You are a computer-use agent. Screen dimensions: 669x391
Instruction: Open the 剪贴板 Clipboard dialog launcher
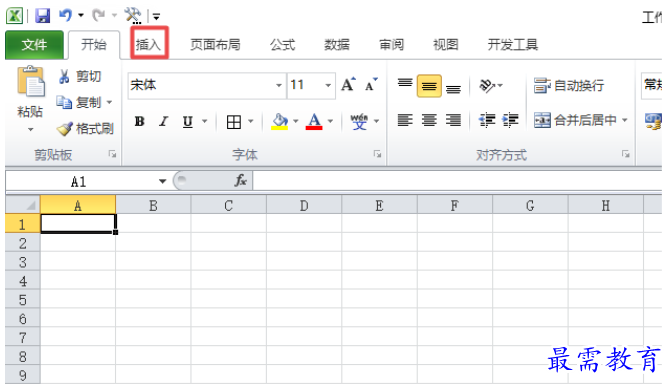pyautogui.click(x=113, y=154)
